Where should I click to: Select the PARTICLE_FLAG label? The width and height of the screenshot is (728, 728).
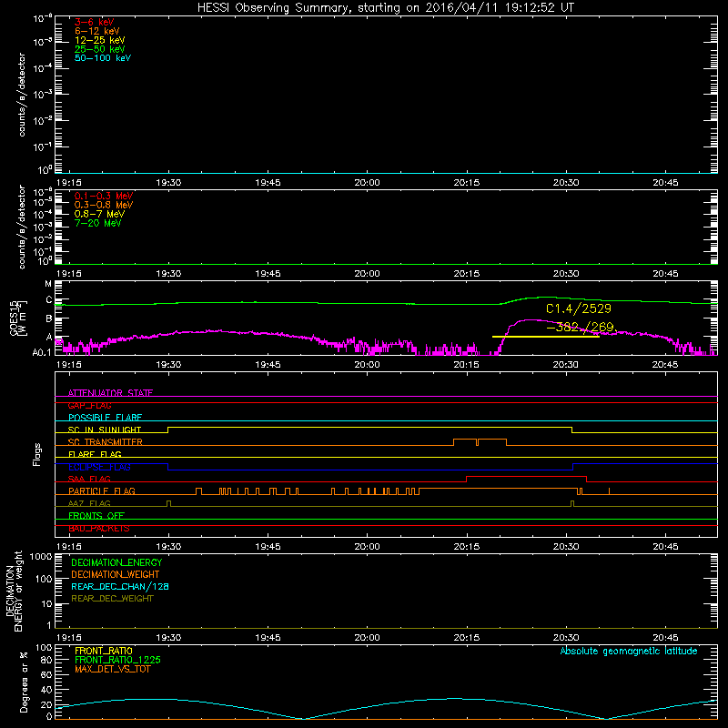(x=102, y=490)
